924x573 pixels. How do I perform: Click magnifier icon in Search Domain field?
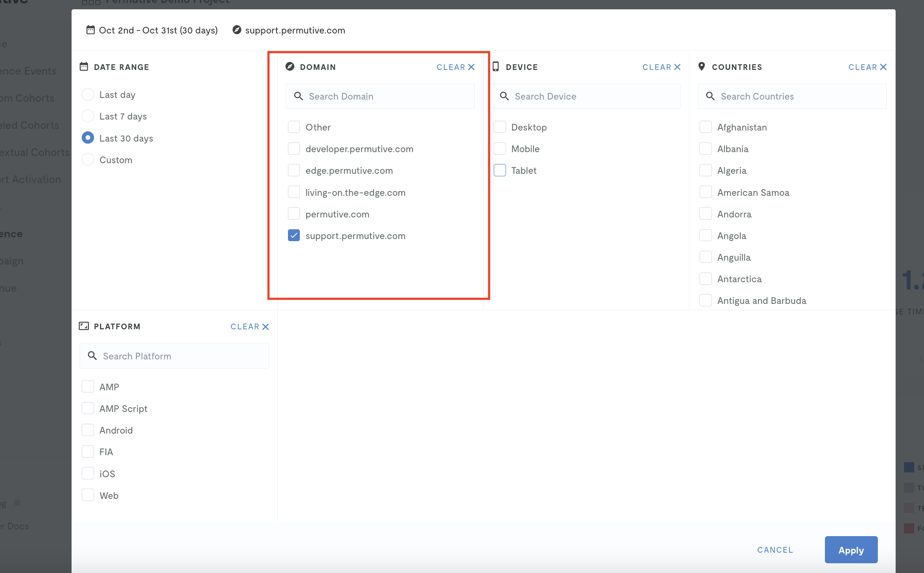coord(299,96)
